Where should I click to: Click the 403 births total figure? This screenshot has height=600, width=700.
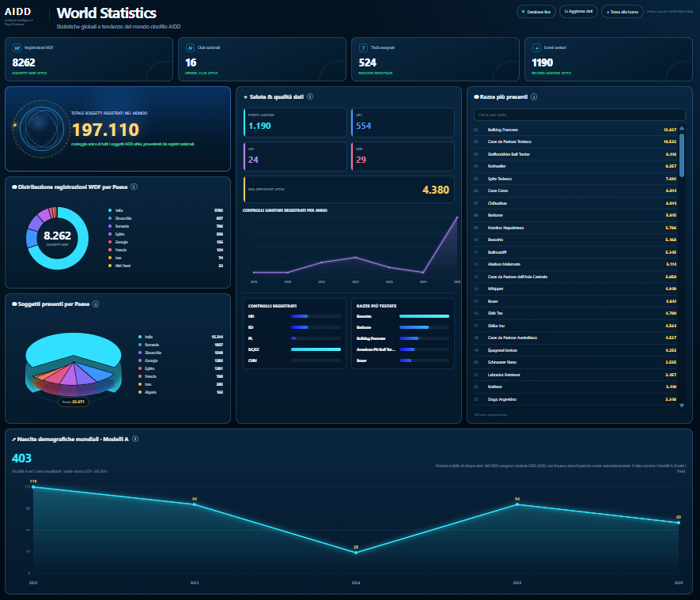tap(21, 458)
